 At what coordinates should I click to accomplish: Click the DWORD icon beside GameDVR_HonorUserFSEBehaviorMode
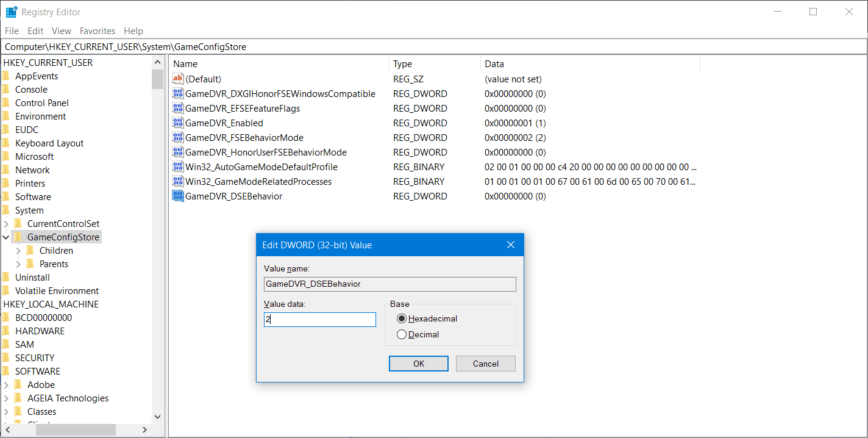(178, 152)
